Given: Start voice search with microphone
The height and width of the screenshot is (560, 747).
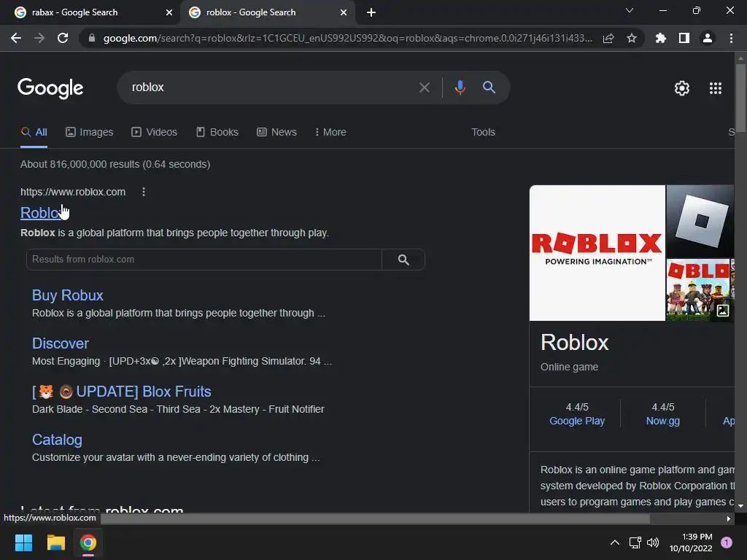Looking at the screenshot, I should click(460, 87).
